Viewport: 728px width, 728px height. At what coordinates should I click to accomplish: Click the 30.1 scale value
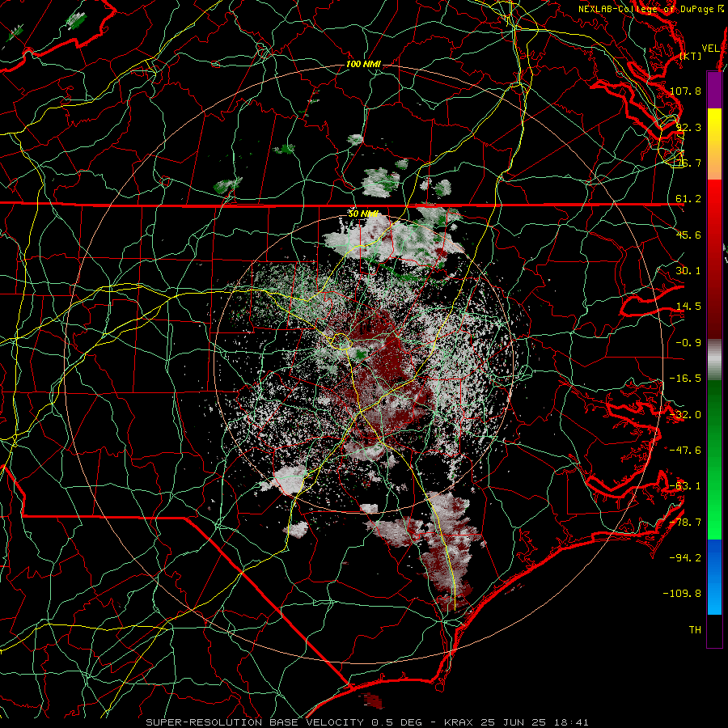(x=688, y=271)
